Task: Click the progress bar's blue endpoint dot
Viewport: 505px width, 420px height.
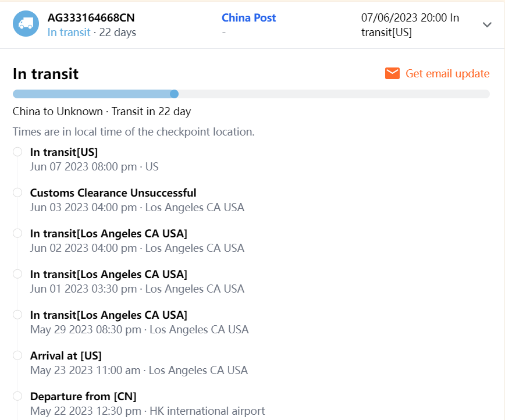Action: pos(174,94)
